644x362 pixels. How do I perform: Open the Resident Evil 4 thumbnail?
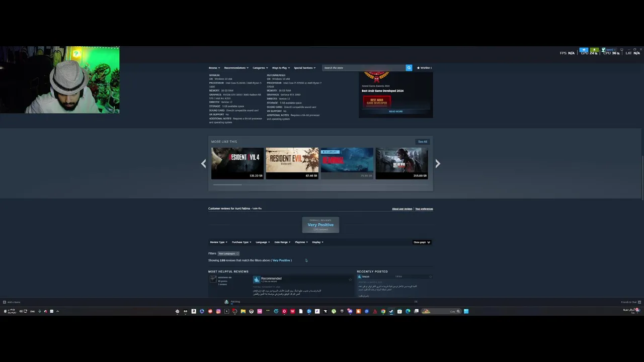pos(237,163)
